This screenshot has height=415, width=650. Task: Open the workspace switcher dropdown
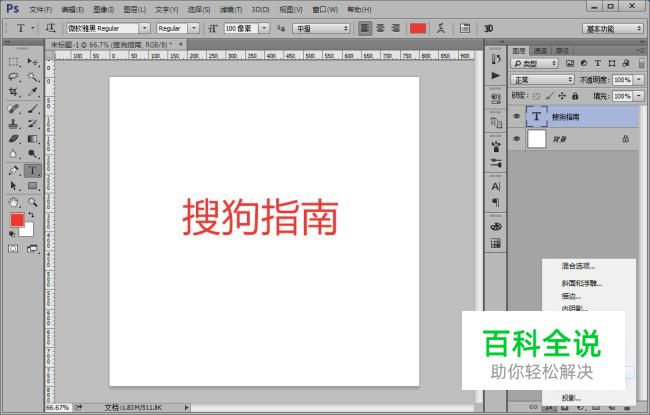point(612,29)
